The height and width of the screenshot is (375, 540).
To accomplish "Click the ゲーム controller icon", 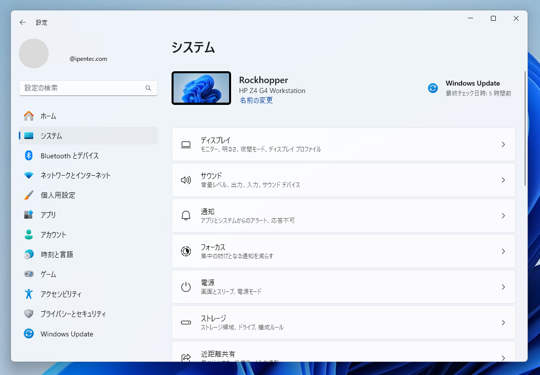I will 29,274.
